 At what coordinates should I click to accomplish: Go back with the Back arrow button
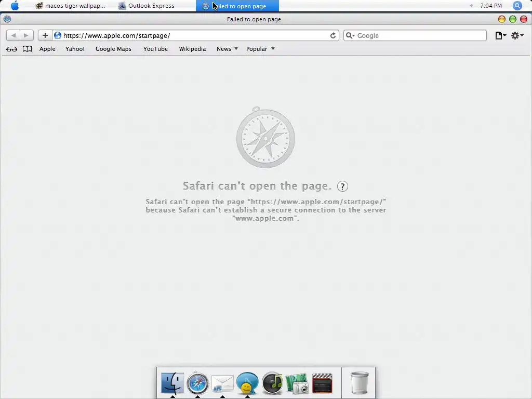click(x=13, y=35)
